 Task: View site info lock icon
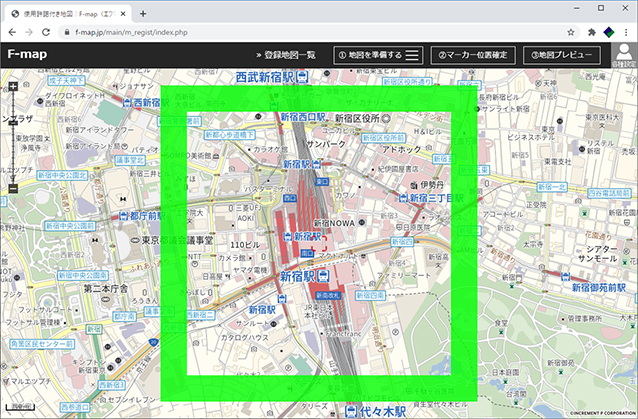(67, 32)
